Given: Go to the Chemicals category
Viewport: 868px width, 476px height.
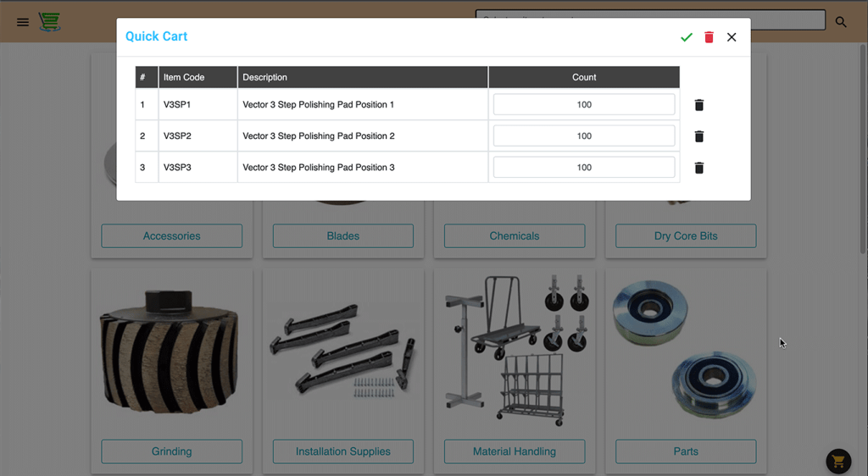Looking at the screenshot, I should pyautogui.click(x=515, y=236).
